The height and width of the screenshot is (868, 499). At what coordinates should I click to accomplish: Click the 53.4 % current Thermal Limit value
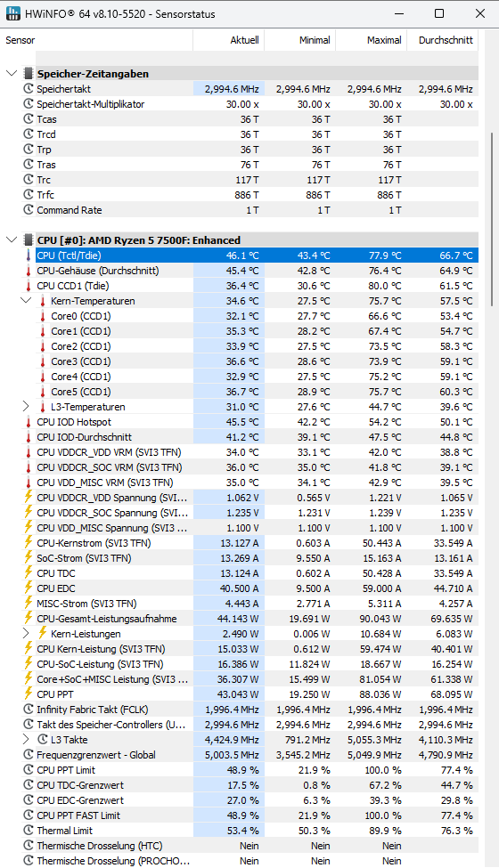point(242,831)
